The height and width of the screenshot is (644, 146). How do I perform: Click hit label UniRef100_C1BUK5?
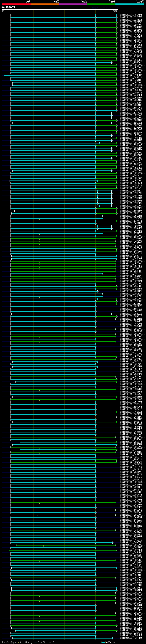click(131, 625)
